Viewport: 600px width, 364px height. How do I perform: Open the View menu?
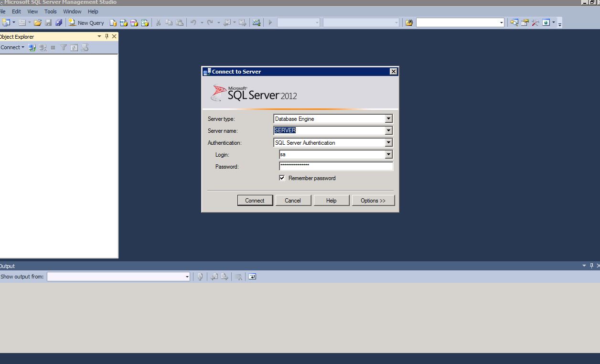32,11
